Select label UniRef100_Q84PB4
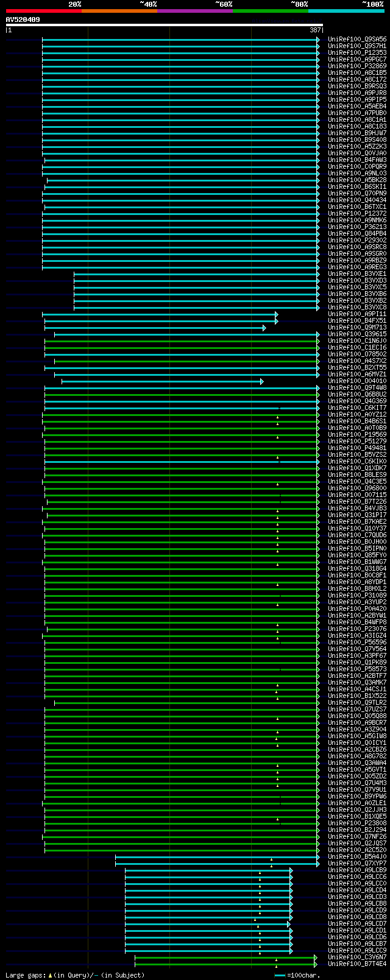The height and width of the screenshot is (980, 390). (357, 233)
